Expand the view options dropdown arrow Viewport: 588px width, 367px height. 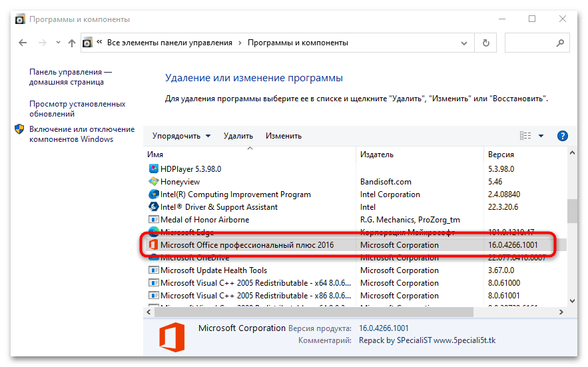coord(541,136)
